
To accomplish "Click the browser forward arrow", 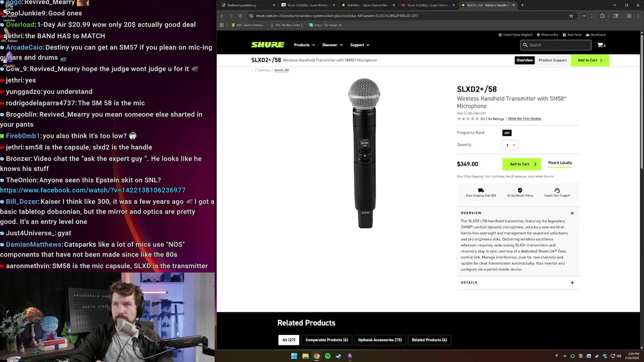I will (x=231, y=16).
